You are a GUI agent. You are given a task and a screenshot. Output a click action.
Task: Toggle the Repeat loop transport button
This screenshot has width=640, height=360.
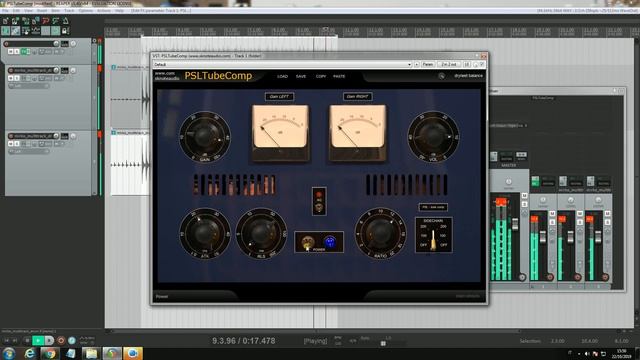(x=72, y=340)
